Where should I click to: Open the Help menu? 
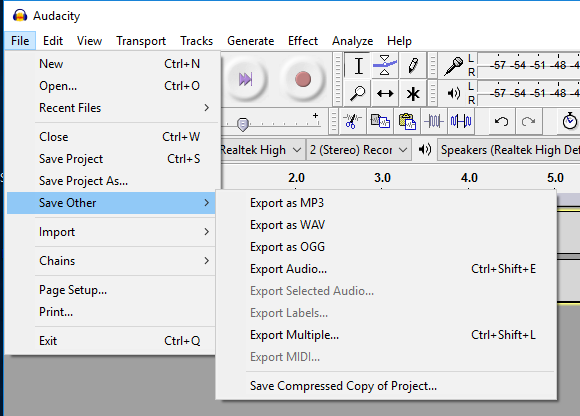tap(399, 41)
